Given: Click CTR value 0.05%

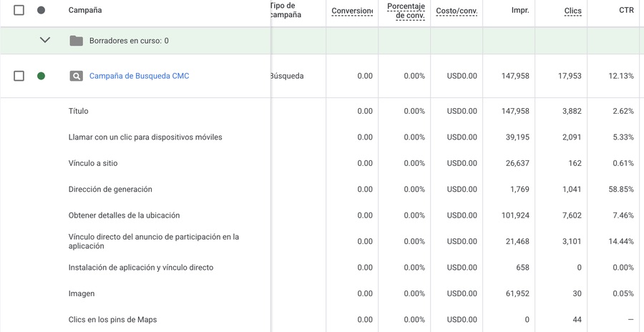Looking at the screenshot, I should click(x=623, y=293).
